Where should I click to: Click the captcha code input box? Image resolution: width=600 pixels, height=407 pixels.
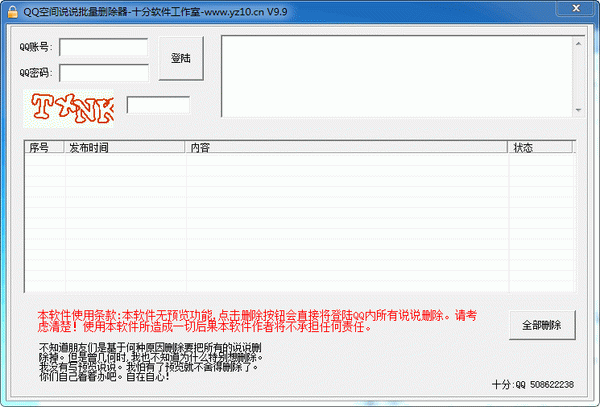(158, 105)
